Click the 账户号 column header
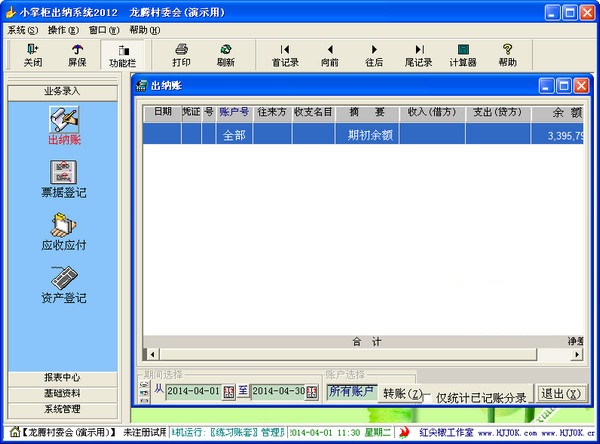The height and width of the screenshot is (444, 600). 234,113
